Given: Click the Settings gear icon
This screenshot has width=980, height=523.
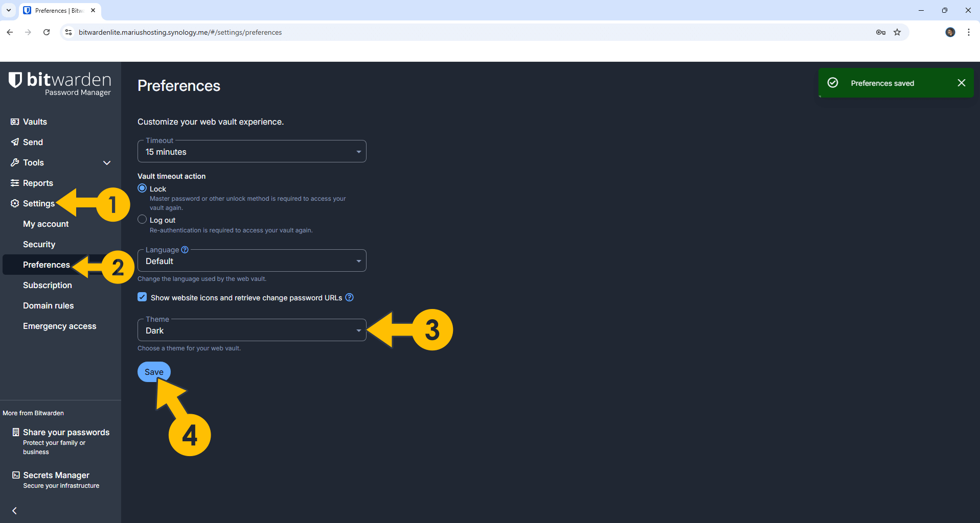Looking at the screenshot, I should click(15, 203).
